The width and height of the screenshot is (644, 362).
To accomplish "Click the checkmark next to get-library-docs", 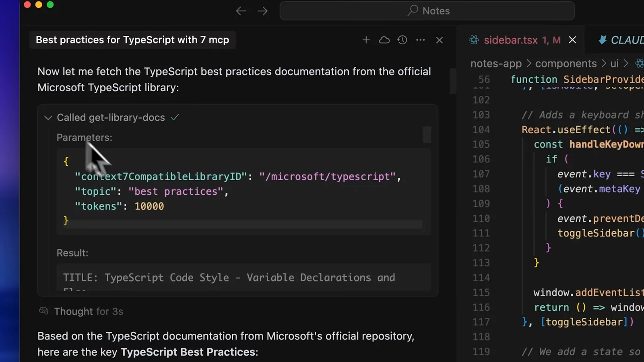I will point(175,117).
